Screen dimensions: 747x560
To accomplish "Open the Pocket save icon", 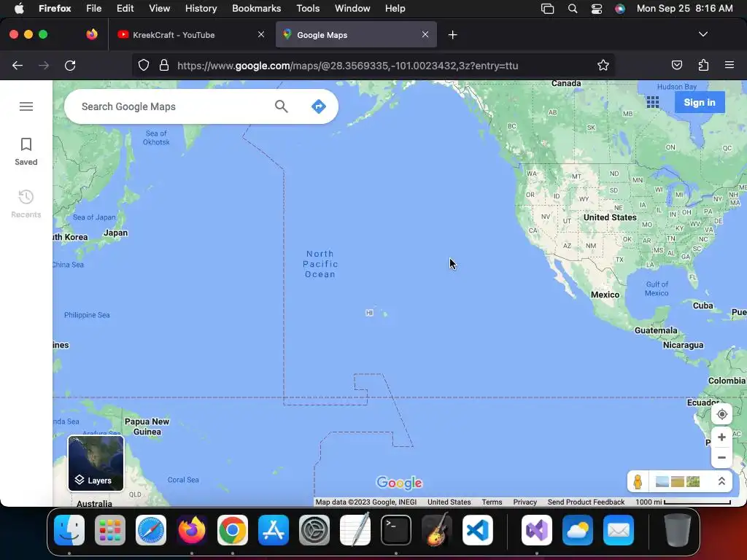I will pos(676,65).
